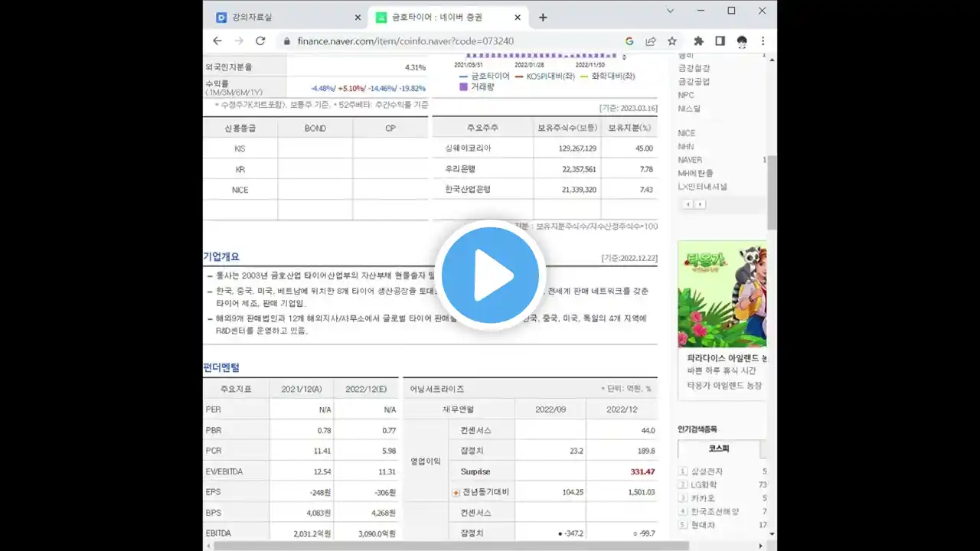Reload the Naver Finance page
980x551 pixels.
coord(260,41)
